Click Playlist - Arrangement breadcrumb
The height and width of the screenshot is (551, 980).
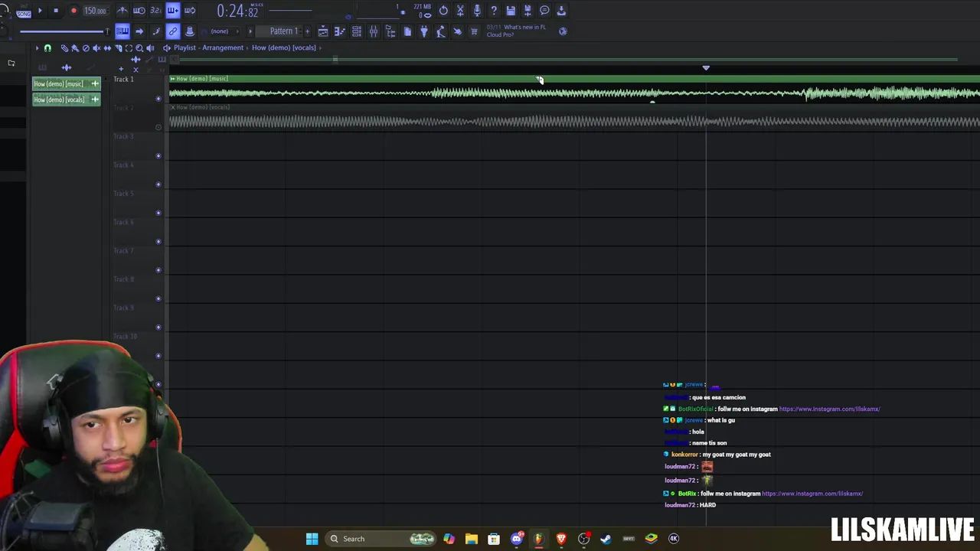coord(208,47)
